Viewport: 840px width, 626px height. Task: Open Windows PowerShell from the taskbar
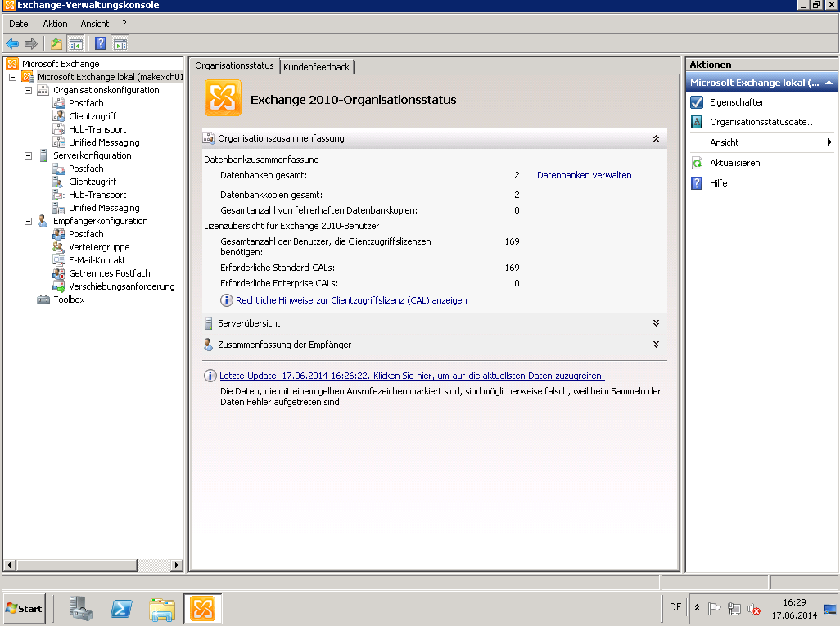pyautogui.click(x=122, y=609)
